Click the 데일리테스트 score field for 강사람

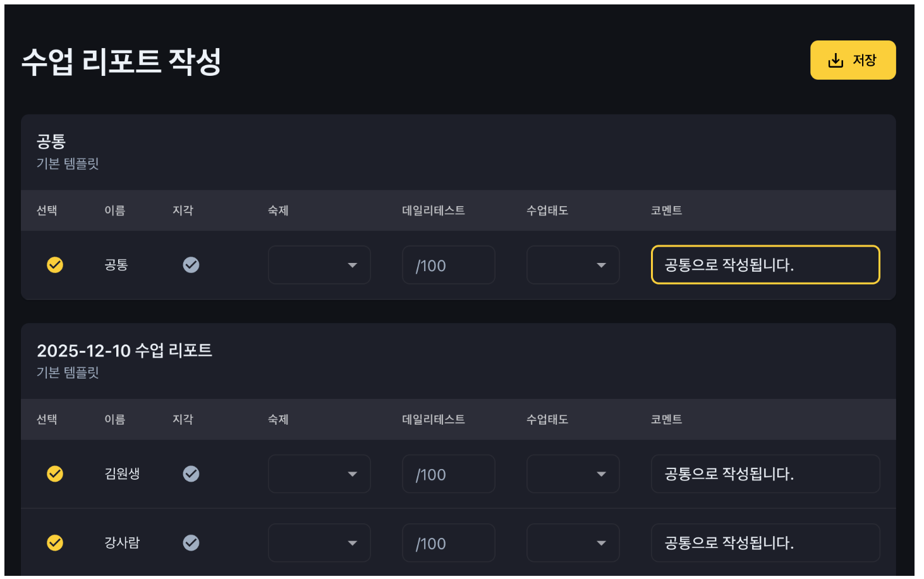click(x=448, y=542)
